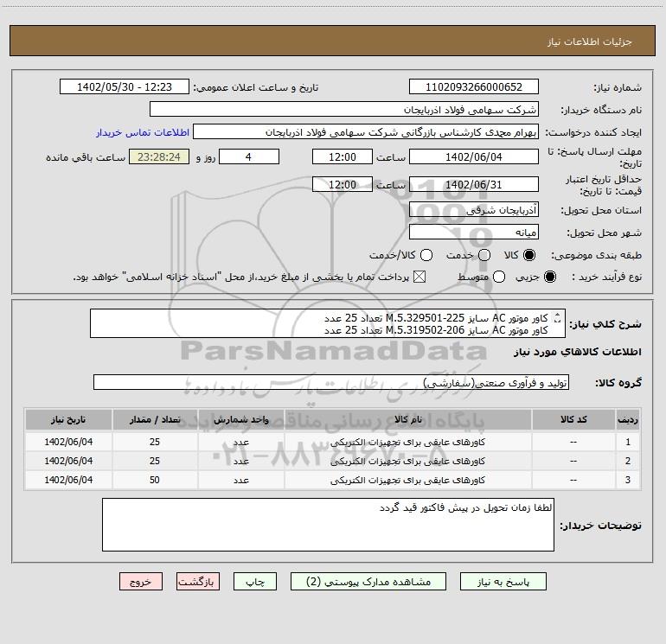Click the general description textarea
The width and height of the screenshot is (666, 644).
(x=328, y=323)
